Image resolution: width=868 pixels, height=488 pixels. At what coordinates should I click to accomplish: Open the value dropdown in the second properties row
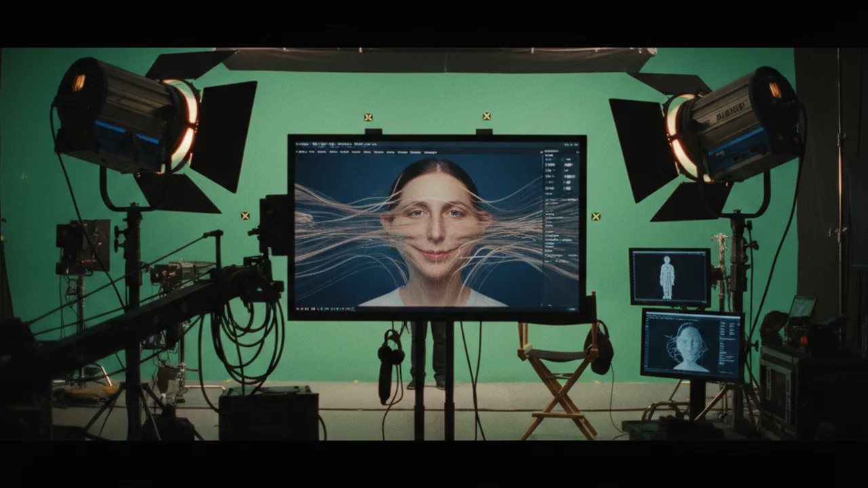coord(568,165)
